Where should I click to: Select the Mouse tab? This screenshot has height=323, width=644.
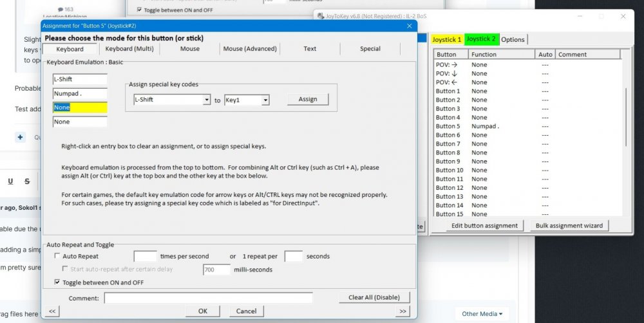(190, 49)
